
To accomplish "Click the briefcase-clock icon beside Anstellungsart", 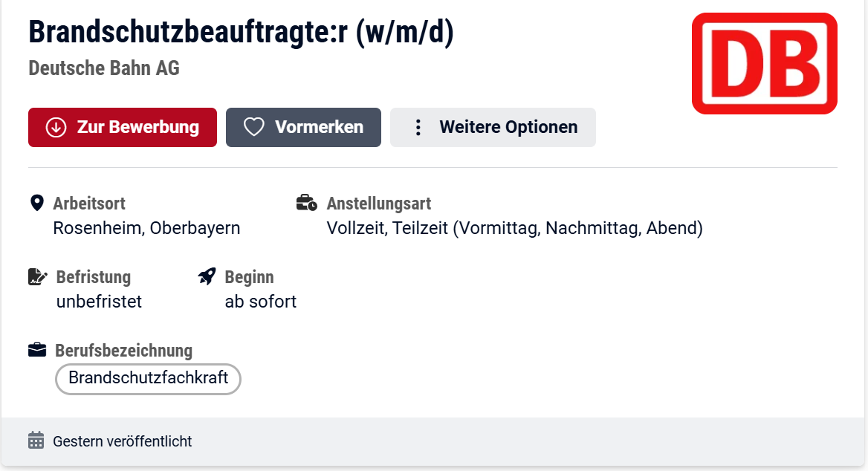I will click(x=306, y=203).
